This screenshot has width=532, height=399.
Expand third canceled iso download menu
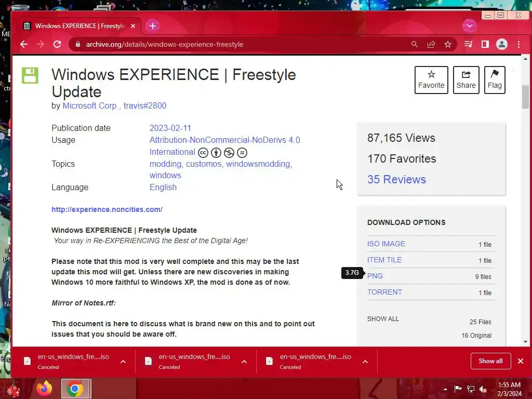(x=365, y=362)
